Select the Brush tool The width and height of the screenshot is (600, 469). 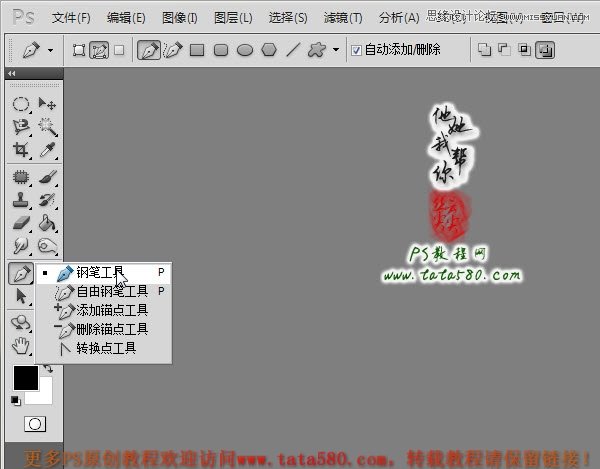[47, 177]
